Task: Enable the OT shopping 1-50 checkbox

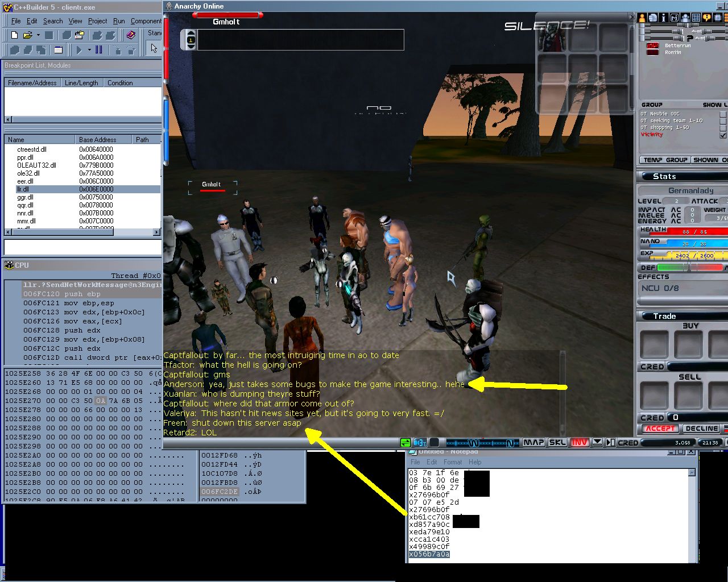Action: (723, 128)
